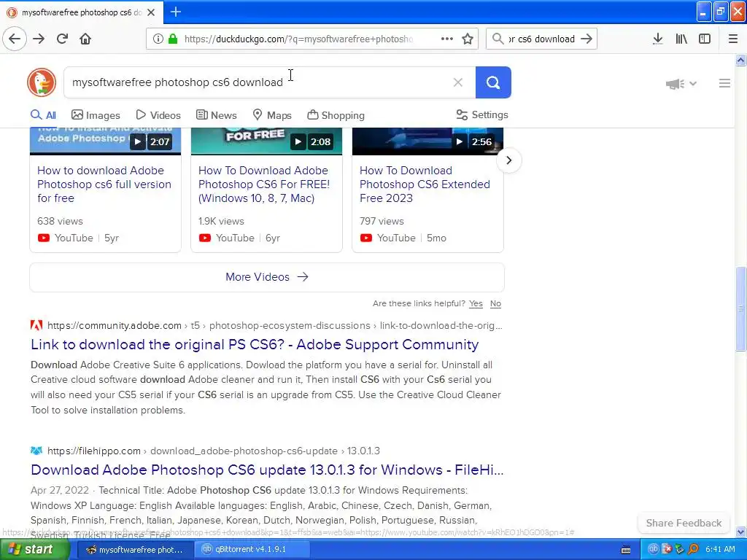747x560 pixels.
Task: Open new browser tab
Action: coord(175,12)
